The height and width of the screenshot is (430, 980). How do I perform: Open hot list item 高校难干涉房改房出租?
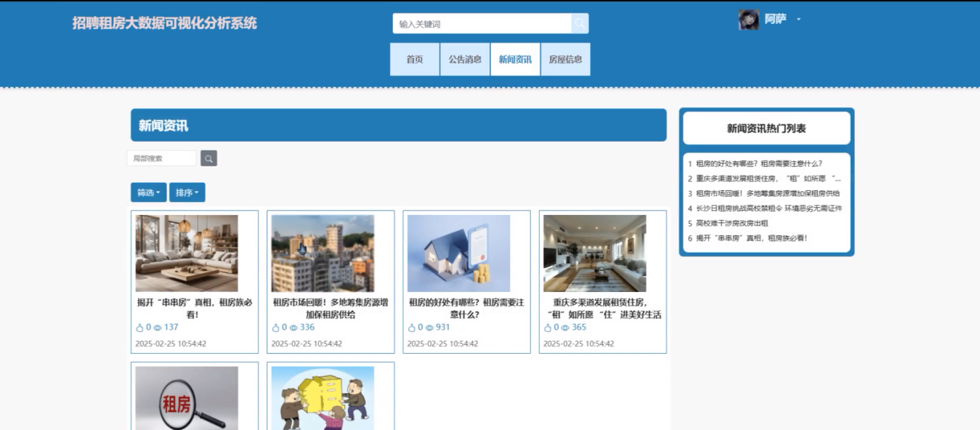[x=732, y=224]
